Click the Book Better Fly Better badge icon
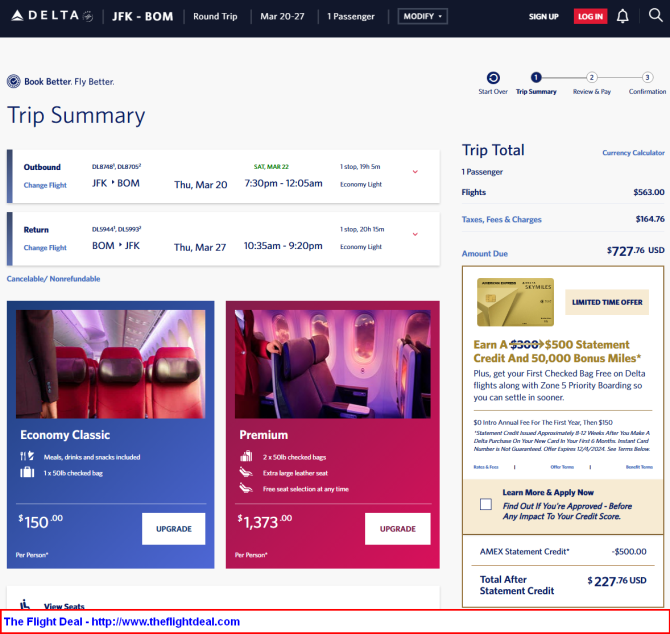This screenshot has height=634, width=670. coord(14,81)
